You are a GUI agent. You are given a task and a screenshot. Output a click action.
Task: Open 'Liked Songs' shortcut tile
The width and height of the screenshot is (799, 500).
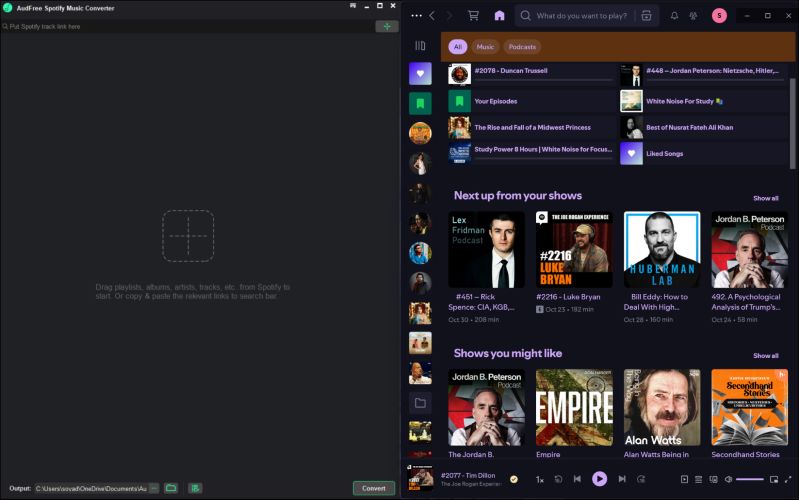(x=703, y=153)
